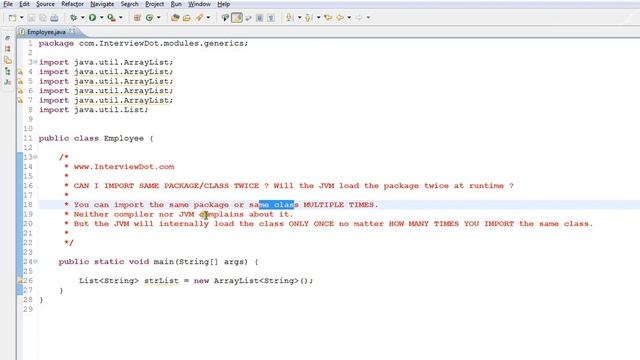
Task: Click the warning marker on line 7
Action: [20, 100]
